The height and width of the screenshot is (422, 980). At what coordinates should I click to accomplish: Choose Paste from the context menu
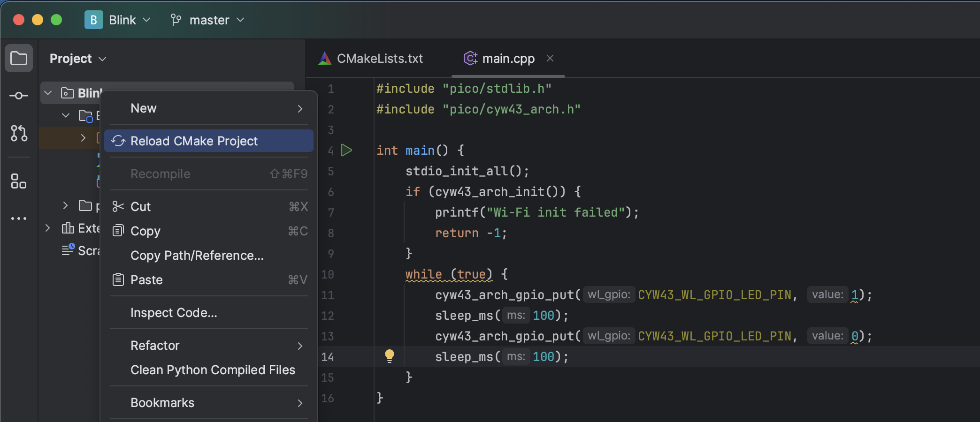pyautogui.click(x=209, y=280)
